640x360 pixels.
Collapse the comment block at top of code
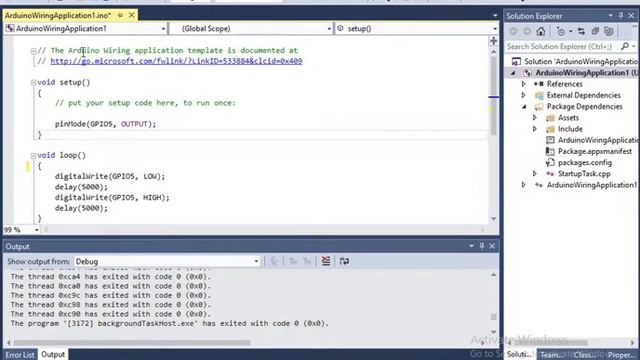click(33, 51)
